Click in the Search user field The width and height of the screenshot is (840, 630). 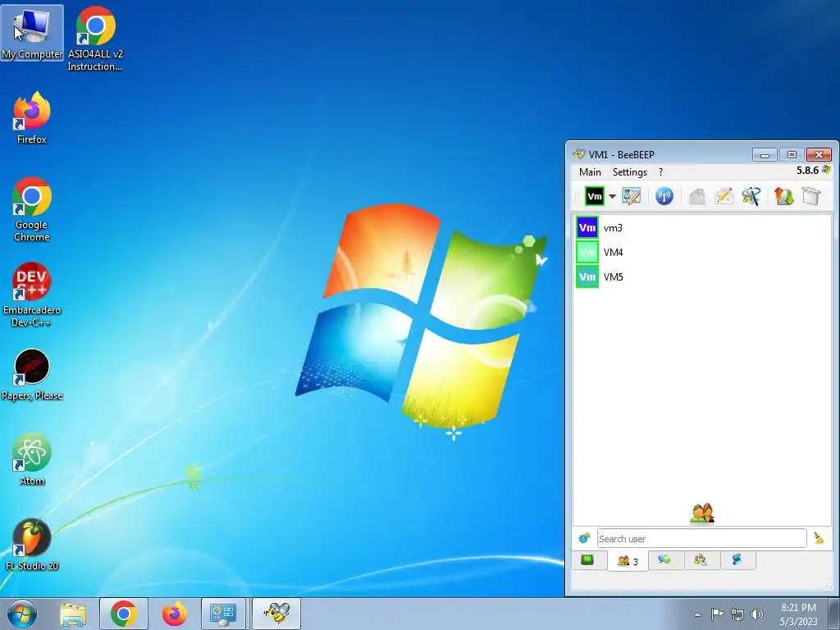[702, 538]
